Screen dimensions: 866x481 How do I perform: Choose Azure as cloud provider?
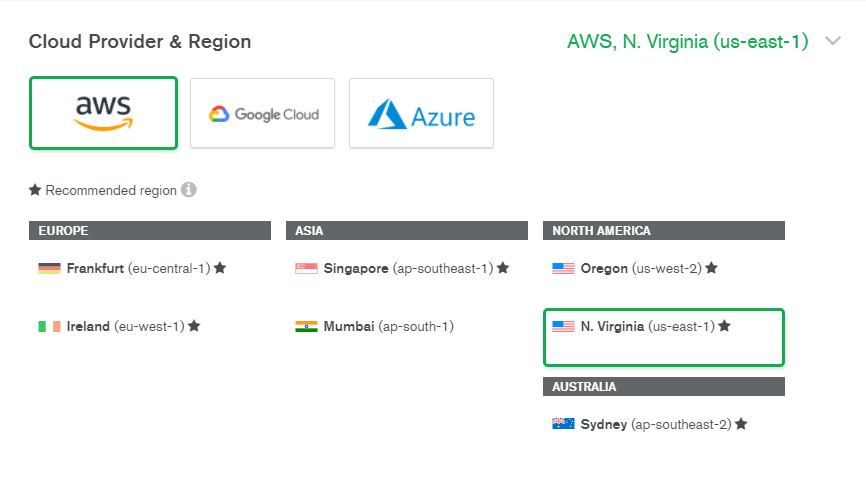pyautogui.click(x=421, y=113)
